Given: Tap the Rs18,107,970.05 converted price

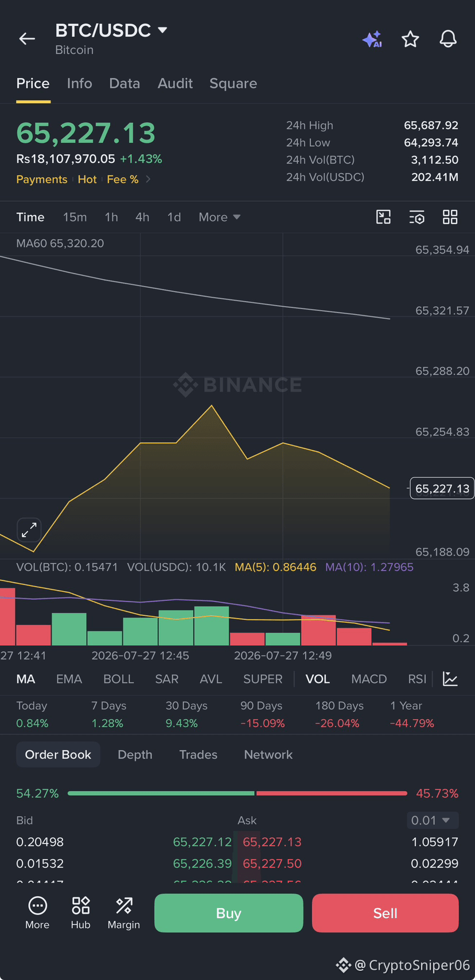Looking at the screenshot, I should (x=65, y=159).
